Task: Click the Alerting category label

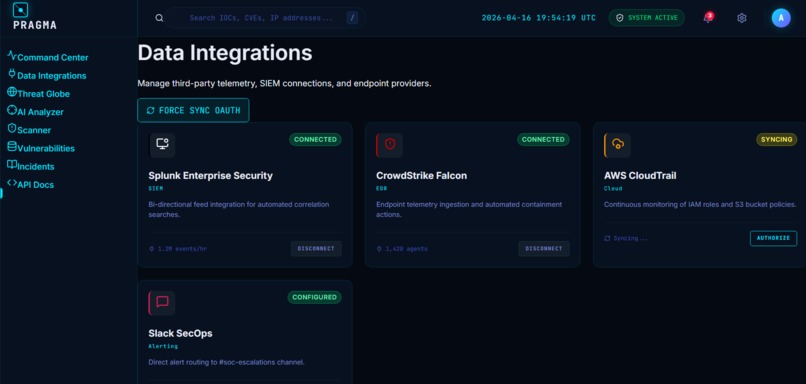Action: click(163, 346)
